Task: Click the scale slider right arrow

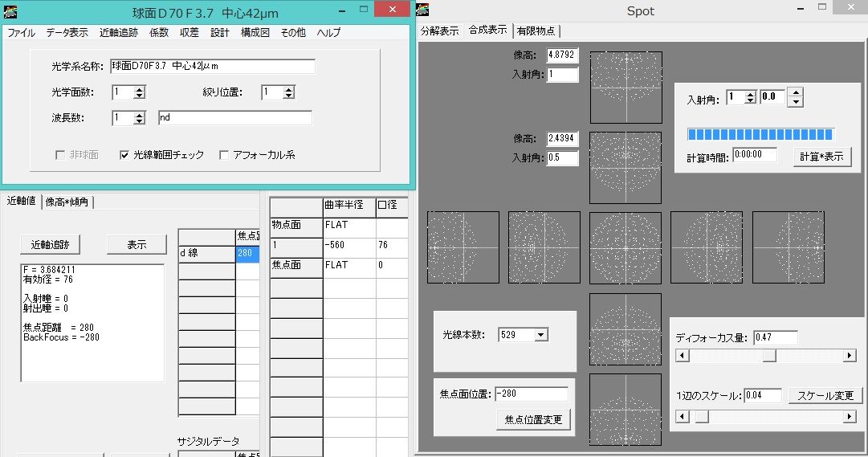Action: coord(850,416)
